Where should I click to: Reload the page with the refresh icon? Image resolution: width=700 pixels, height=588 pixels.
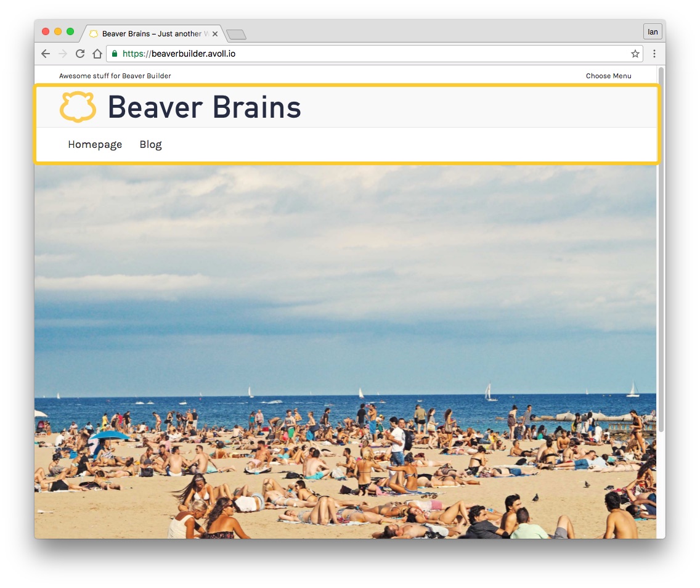click(80, 54)
